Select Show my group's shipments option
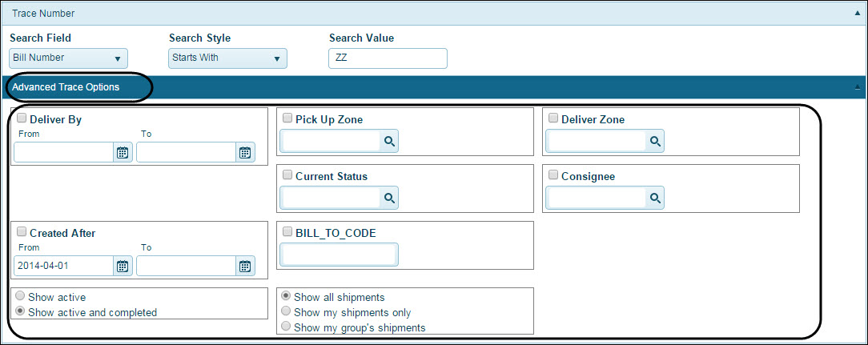 pos(287,327)
